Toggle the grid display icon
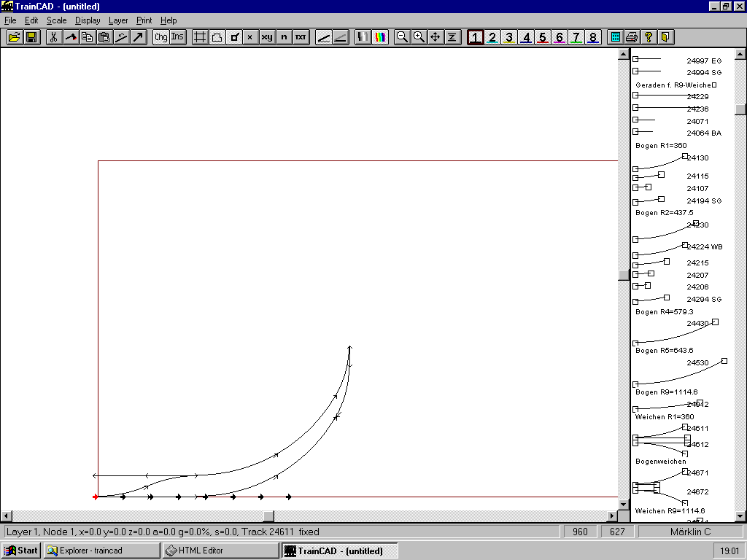Screen dimensions: 747x560 (200, 37)
